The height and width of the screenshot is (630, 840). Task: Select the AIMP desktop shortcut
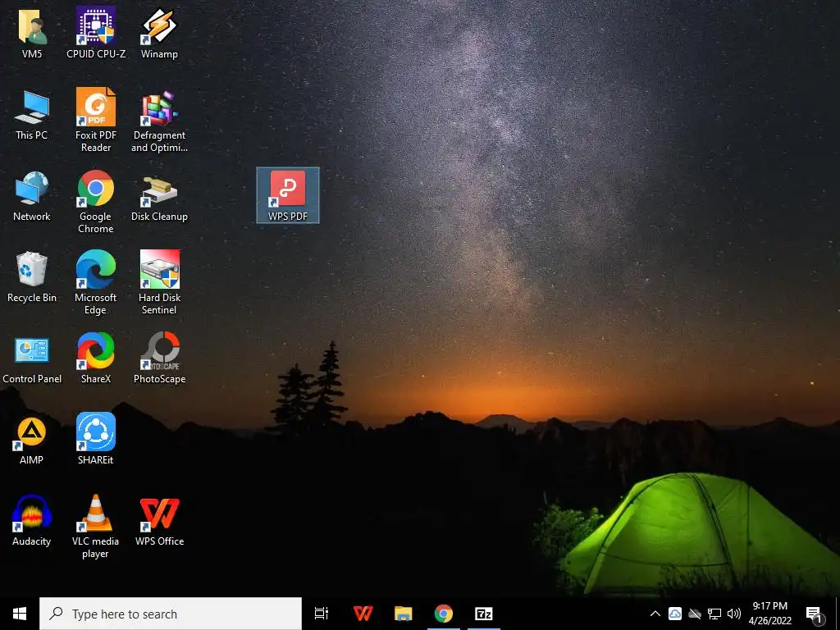point(32,441)
